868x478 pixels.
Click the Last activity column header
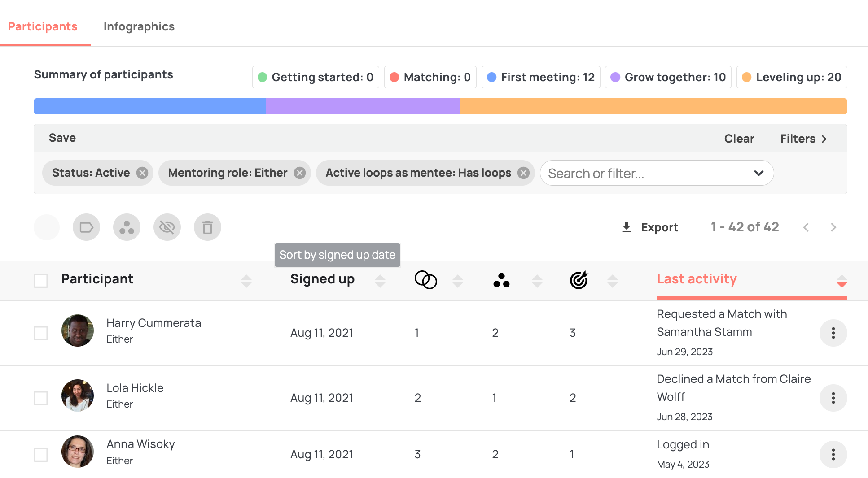697,279
